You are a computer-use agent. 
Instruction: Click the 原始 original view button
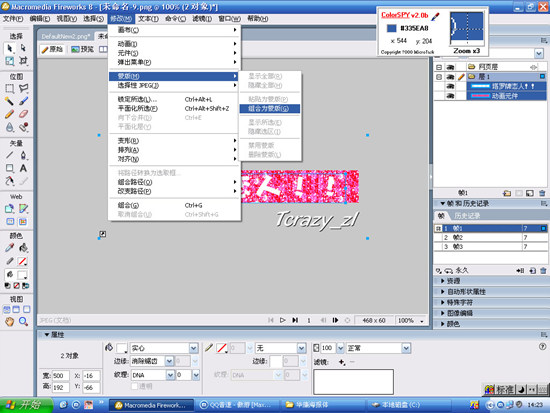click(52, 49)
